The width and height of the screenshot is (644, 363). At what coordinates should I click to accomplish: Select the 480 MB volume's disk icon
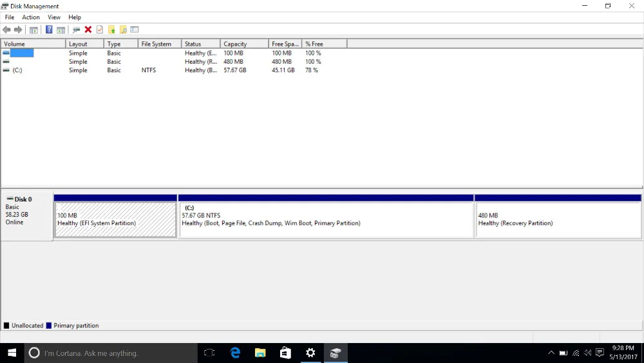[x=6, y=62]
